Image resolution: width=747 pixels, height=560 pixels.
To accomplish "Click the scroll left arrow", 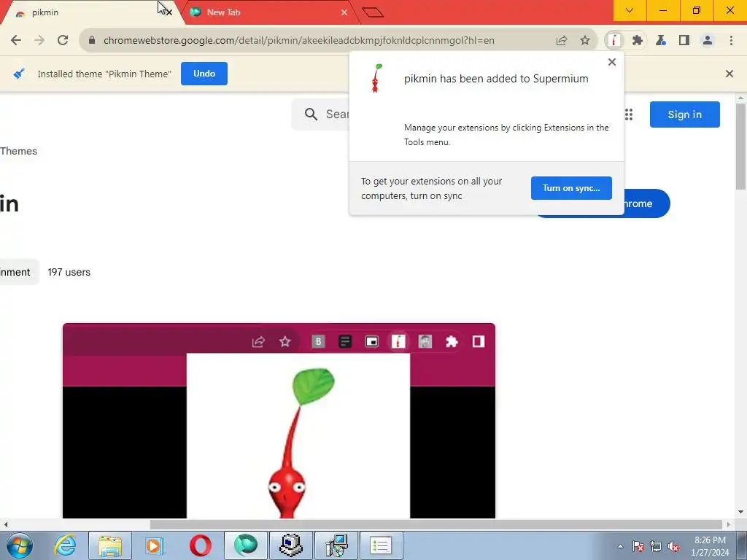I will 6,524.
